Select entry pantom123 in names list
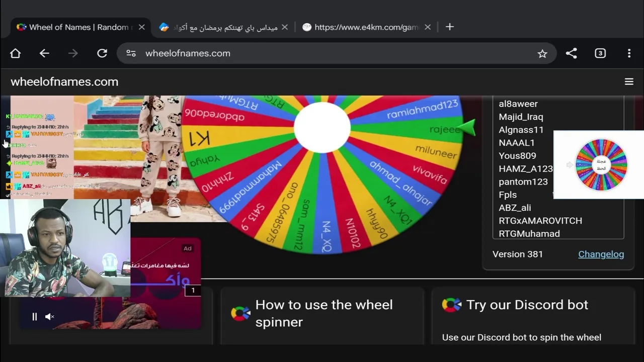 tap(523, 182)
